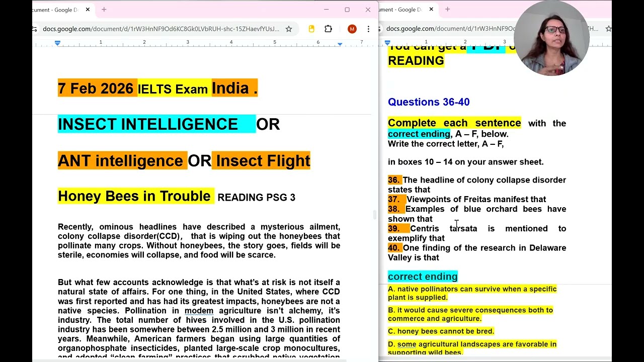
Task: Close the Google Docs tab in right window
Action: (431, 10)
